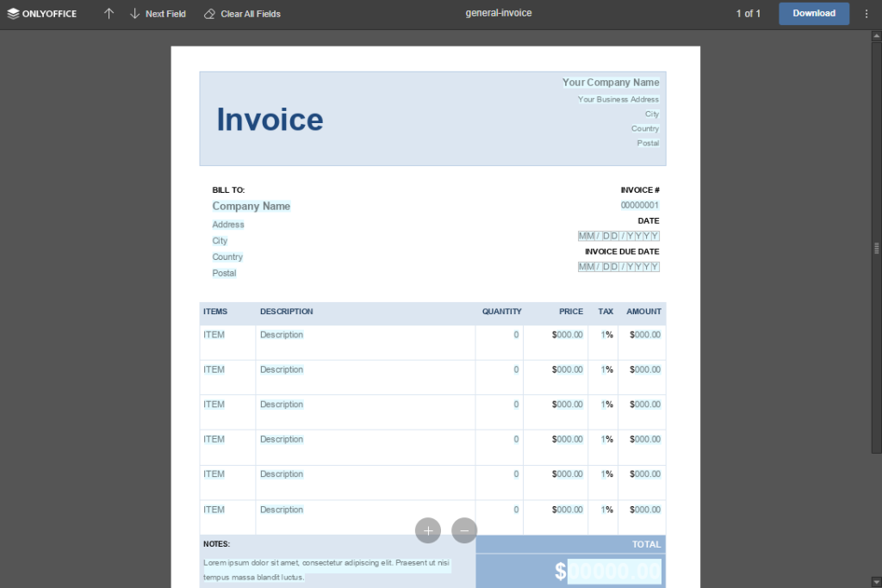The image size is (882, 588).
Task: Open the three-dot options menu
Action: click(x=865, y=13)
